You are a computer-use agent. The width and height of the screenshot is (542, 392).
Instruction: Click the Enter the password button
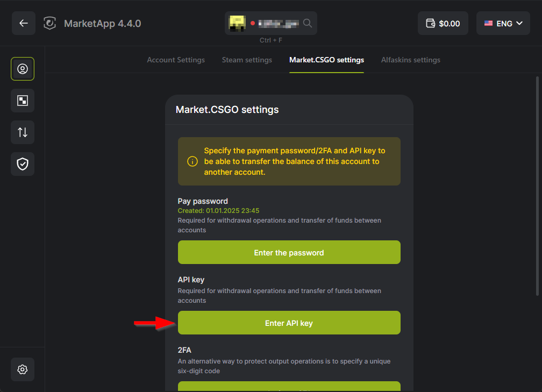(x=289, y=252)
